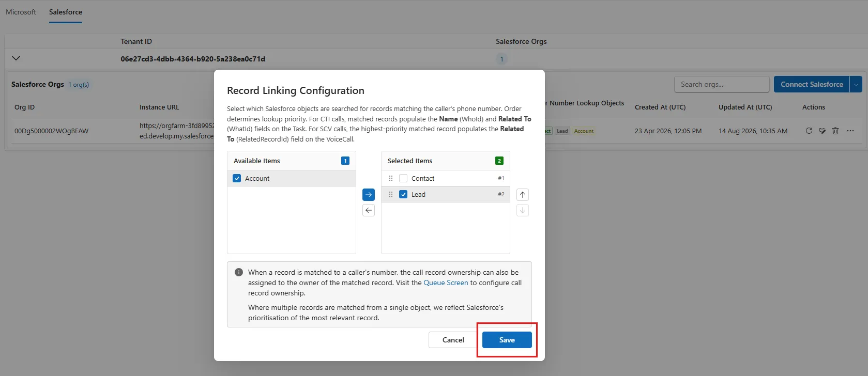Select the Salesforce tab
The height and width of the screenshot is (376, 868).
click(66, 12)
